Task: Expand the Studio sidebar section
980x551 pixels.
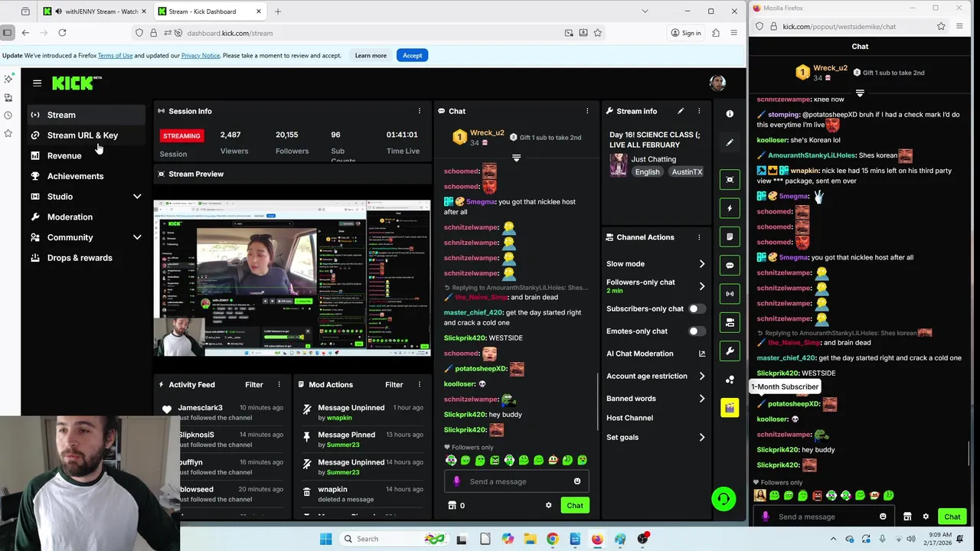Action: click(x=137, y=197)
